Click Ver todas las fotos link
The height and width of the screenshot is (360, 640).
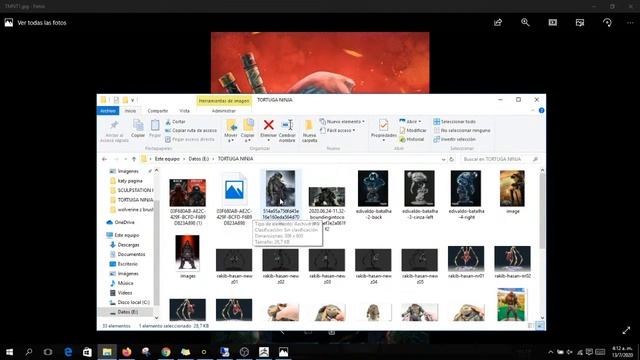click(42, 23)
